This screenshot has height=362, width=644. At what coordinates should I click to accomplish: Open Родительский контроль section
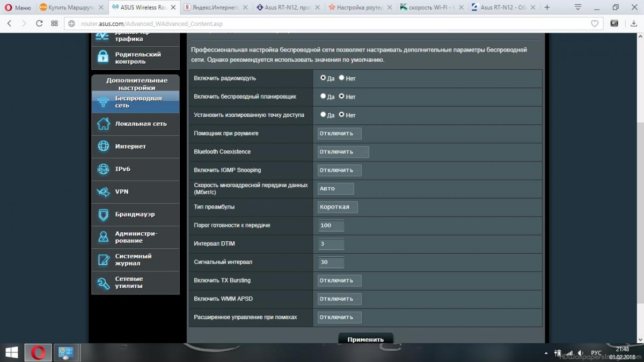click(135, 58)
